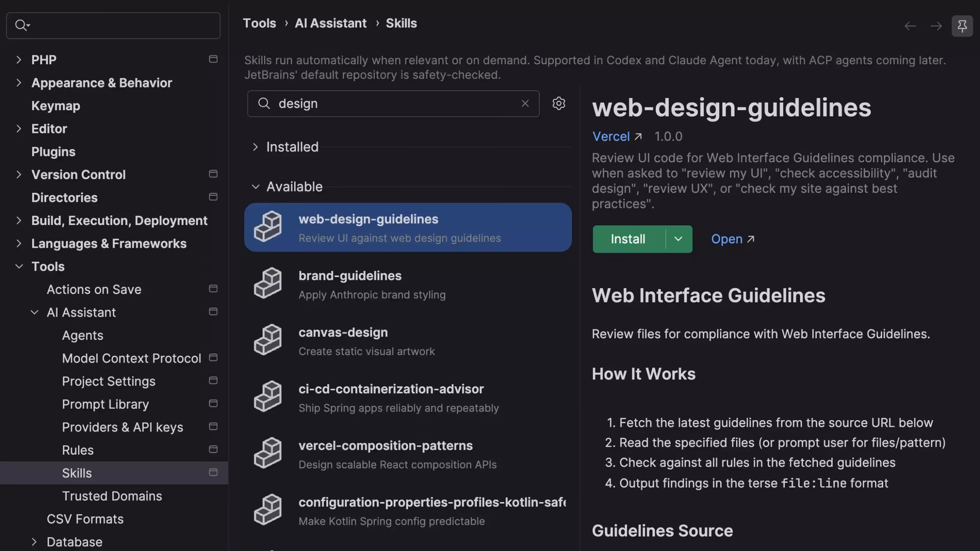The width and height of the screenshot is (980, 551).
Task: Click the project-level icon beside Providers & API keys
Action: coord(213,426)
